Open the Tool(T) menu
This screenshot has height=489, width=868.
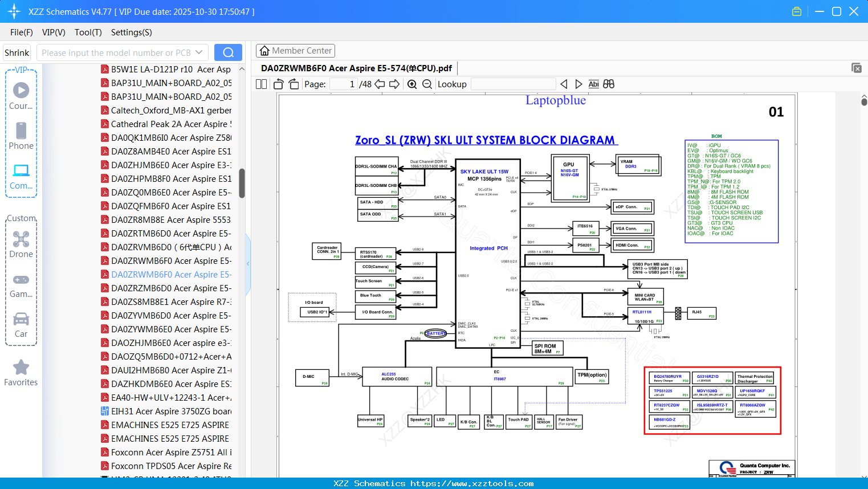(88, 32)
